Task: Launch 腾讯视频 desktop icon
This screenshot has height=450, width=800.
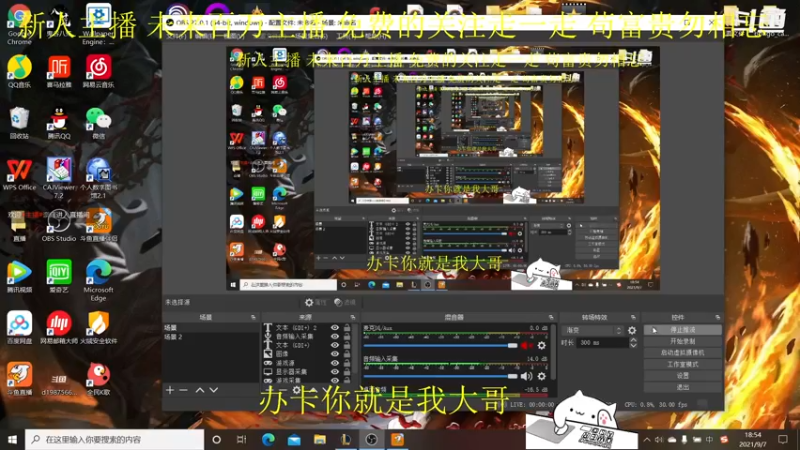Action: click(19, 276)
